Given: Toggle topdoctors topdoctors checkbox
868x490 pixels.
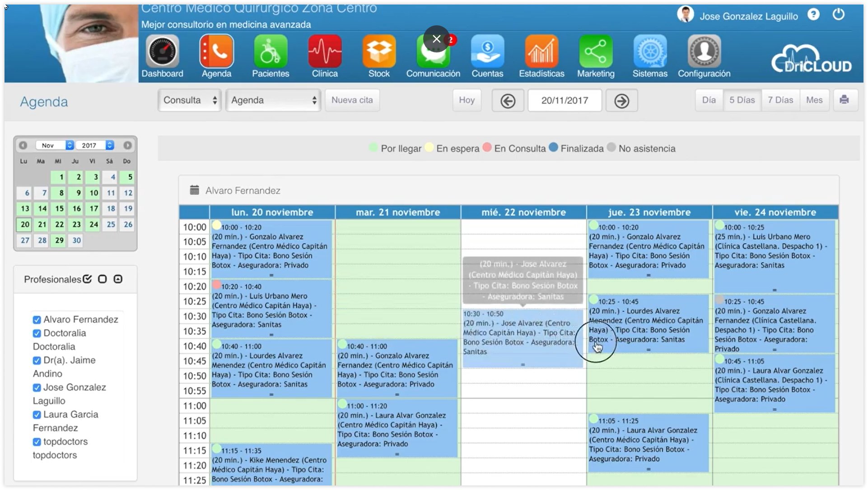Looking at the screenshot, I should coord(37,442).
